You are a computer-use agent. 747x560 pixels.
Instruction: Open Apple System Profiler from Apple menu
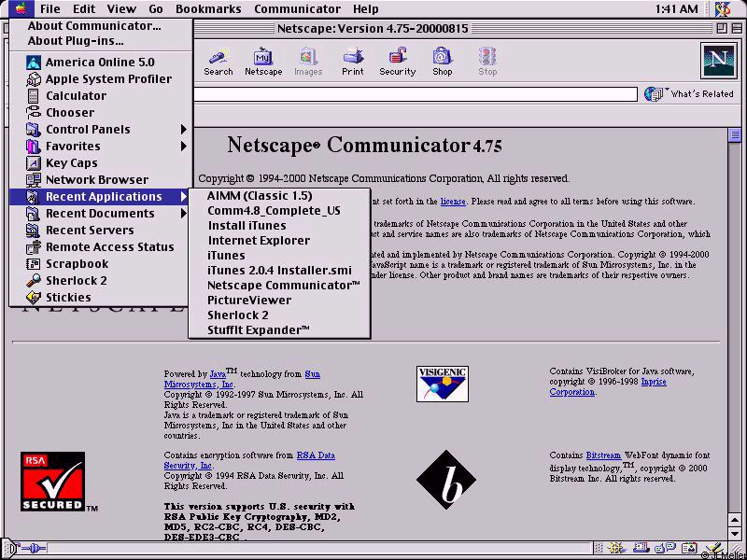click(101, 79)
